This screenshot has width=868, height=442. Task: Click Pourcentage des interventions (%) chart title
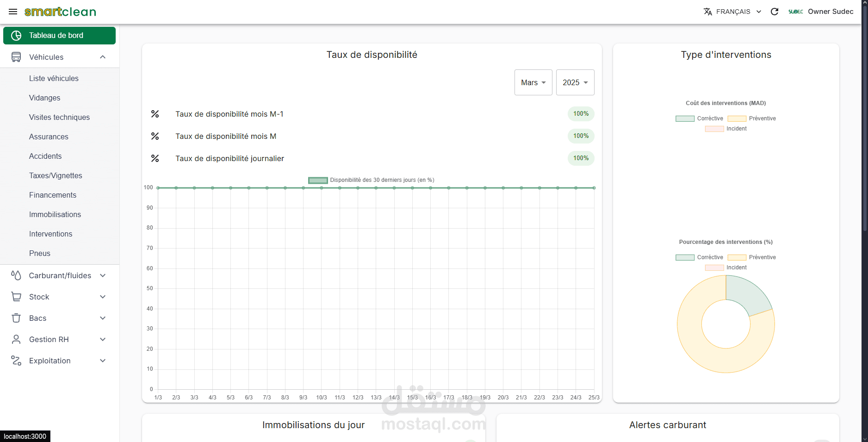click(726, 242)
